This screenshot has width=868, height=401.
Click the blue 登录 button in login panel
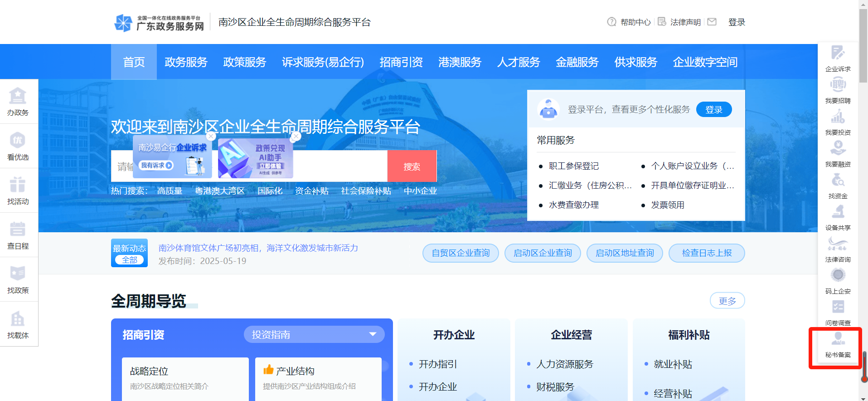point(713,109)
